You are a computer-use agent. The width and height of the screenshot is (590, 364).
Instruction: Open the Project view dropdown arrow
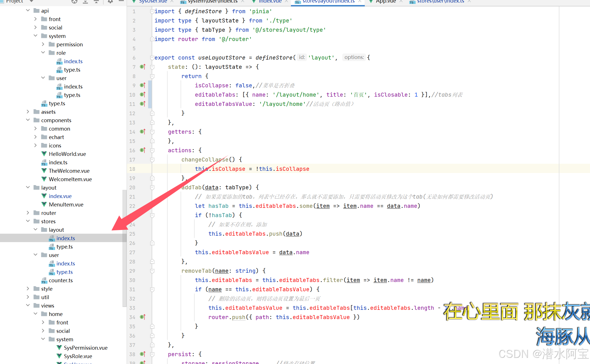31,1
